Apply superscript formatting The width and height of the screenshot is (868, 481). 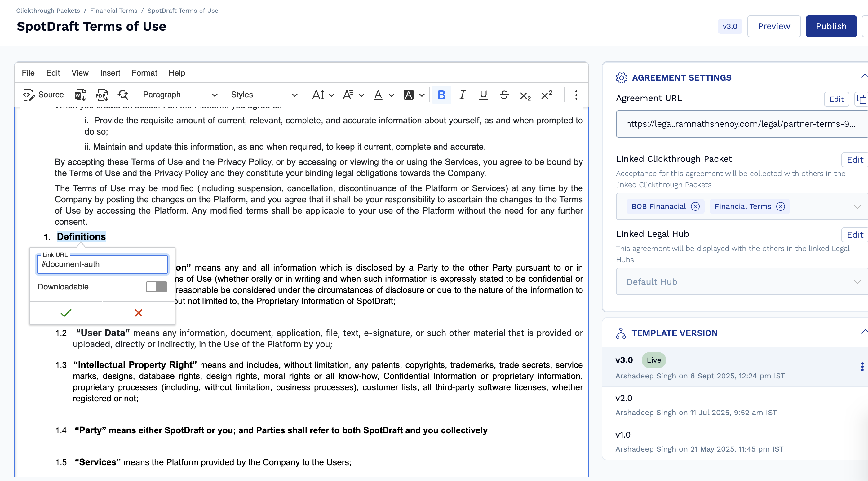tap(546, 95)
